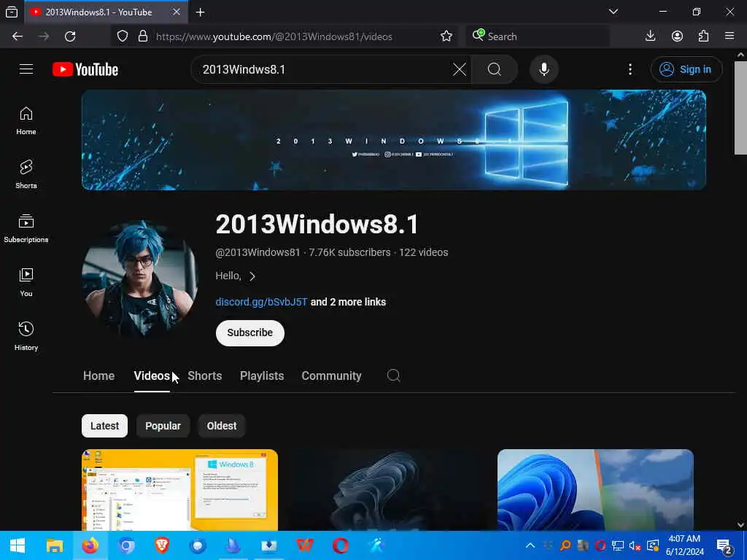The height and width of the screenshot is (560, 747).
Task: Reload the page in Firefox
Action: (x=70, y=36)
